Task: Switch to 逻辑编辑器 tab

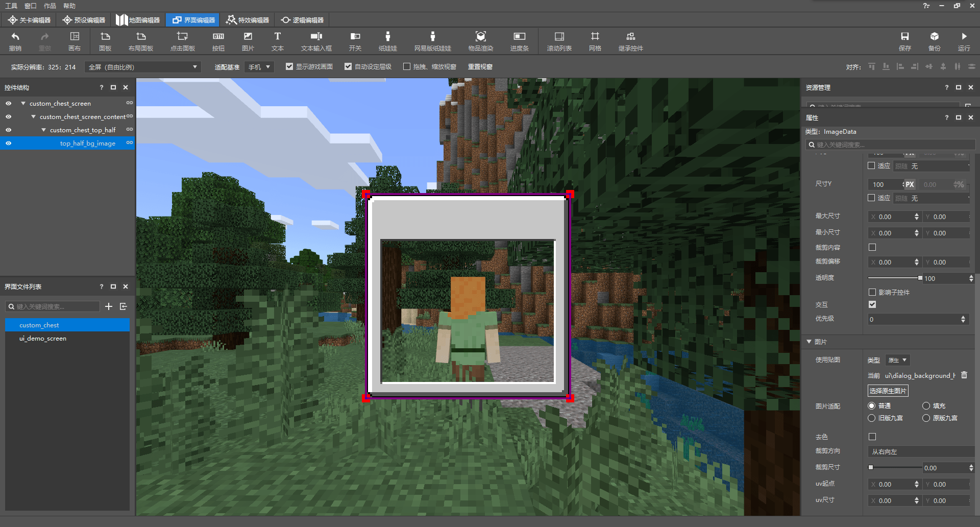Action: (302, 20)
